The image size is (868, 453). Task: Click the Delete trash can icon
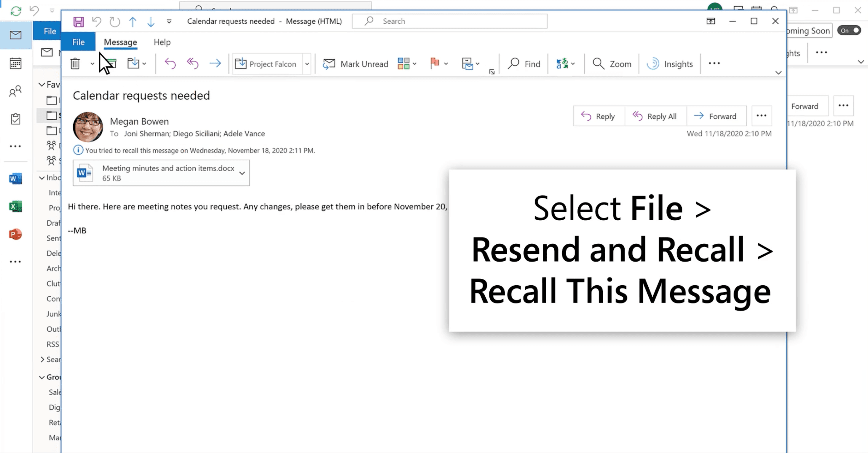coord(75,64)
